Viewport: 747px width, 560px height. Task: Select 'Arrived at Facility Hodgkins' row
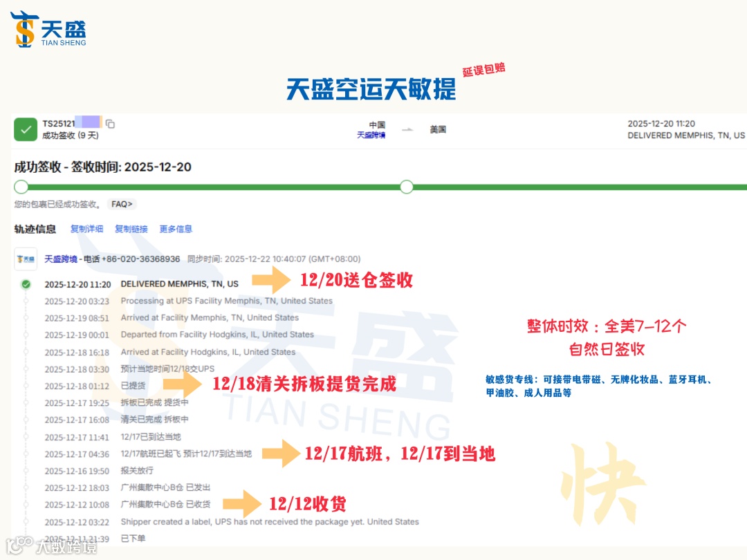(x=170, y=352)
